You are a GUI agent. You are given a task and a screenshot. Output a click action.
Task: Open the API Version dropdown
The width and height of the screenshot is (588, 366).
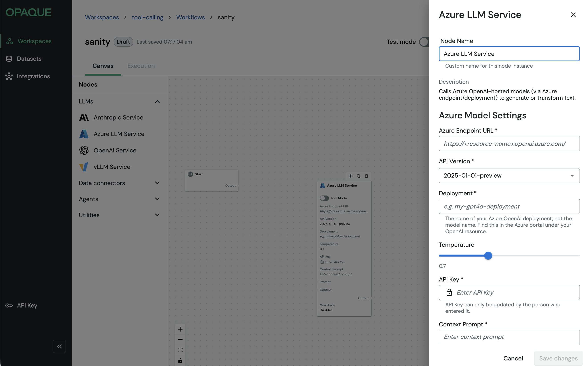[509, 176]
